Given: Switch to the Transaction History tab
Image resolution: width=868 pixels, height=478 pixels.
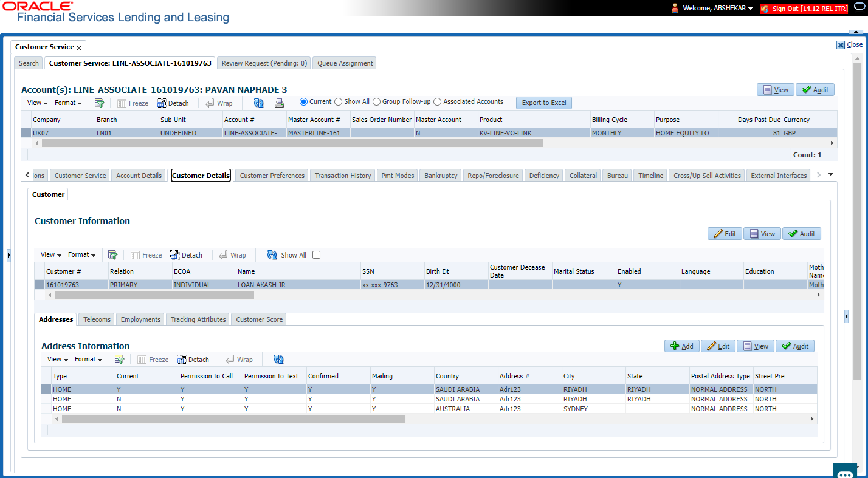Looking at the screenshot, I should click(x=343, y=176).
